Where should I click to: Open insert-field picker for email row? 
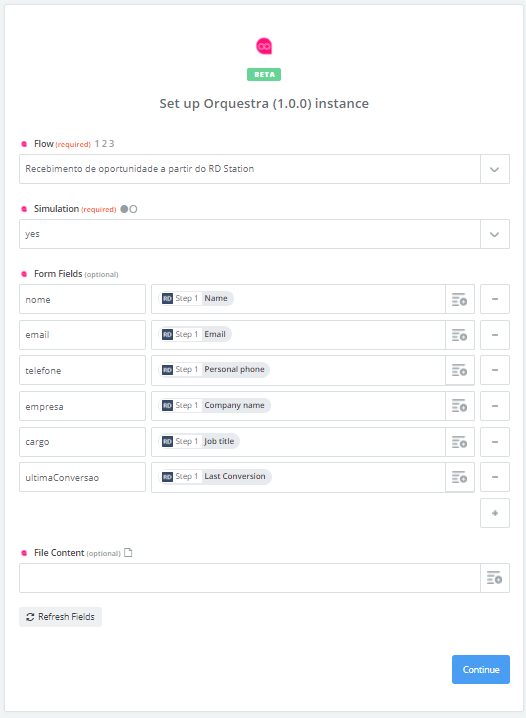pos(460,335)
